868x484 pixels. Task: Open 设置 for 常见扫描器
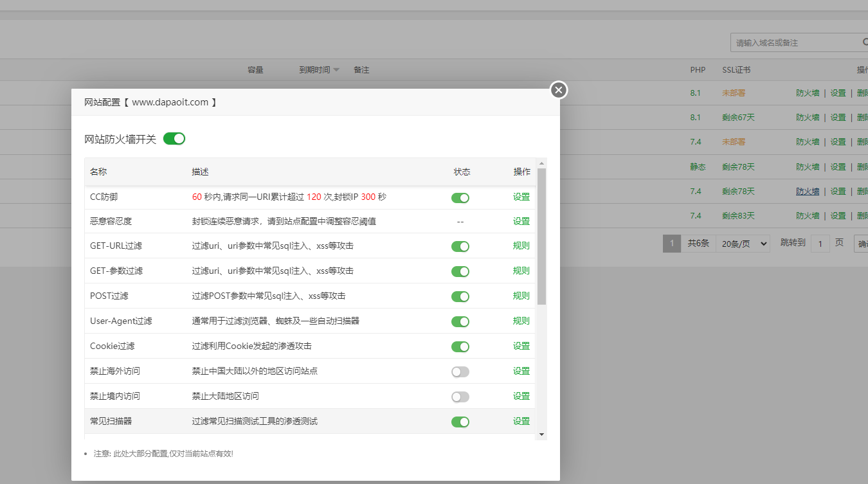click(x=521, y=421)
